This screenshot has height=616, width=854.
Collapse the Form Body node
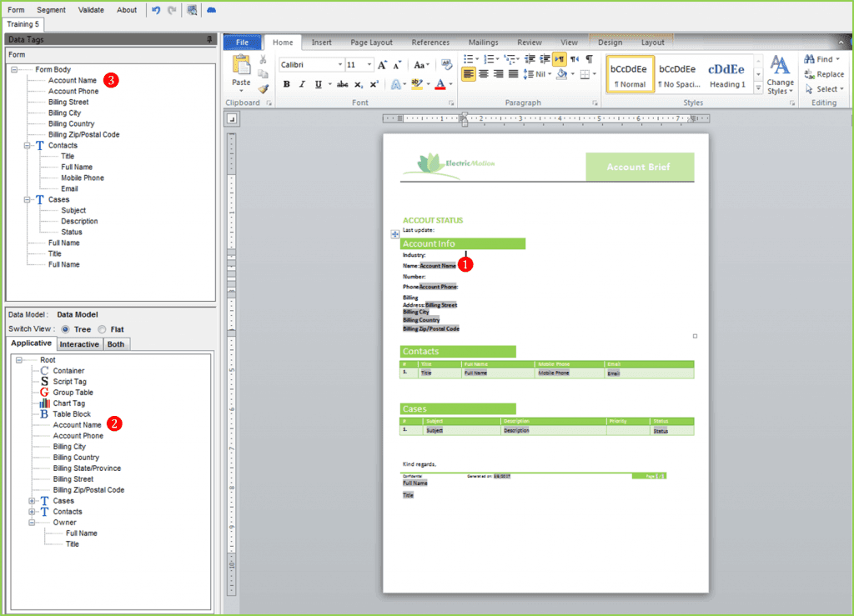(14, 70)
